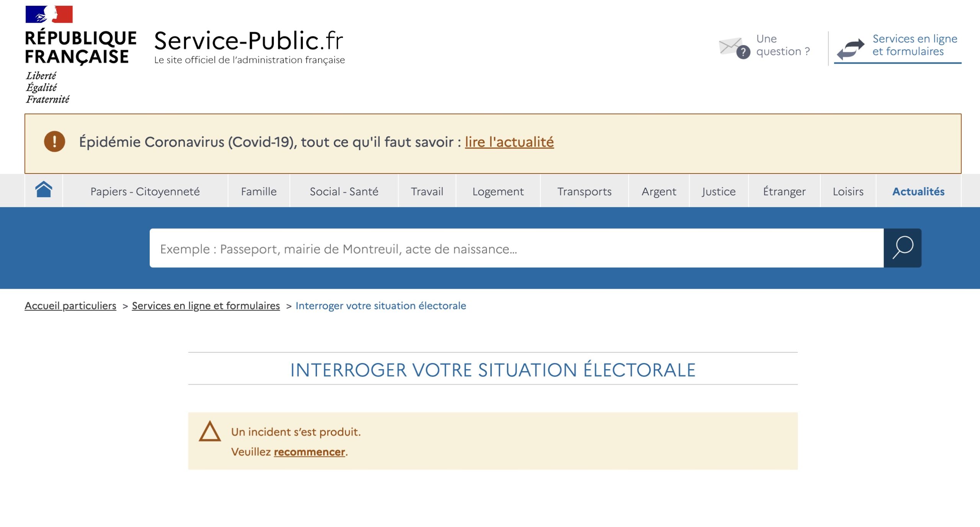This screenshot has height=527, width=980.
Task: Open the "Accueil particuliers" breadcrumb link
Action: click(70, 306)
